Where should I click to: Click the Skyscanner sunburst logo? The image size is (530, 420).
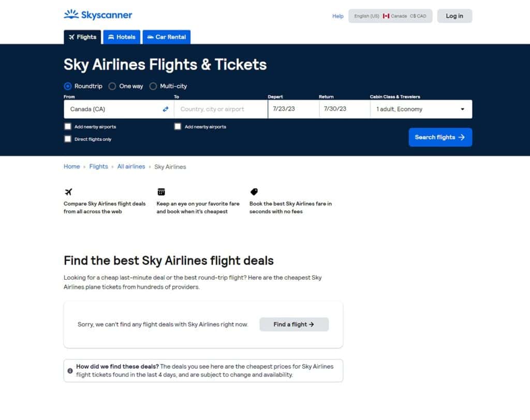pyautogui.click(x=71, y=14)
